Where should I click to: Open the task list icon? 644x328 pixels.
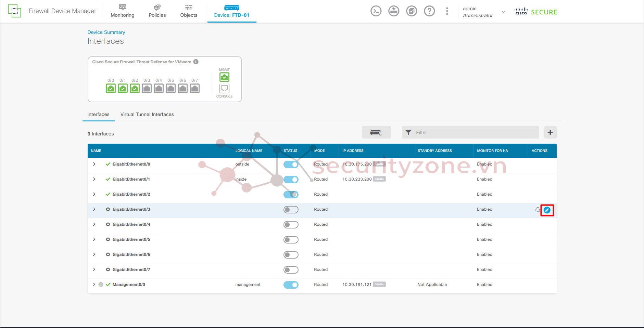[x=412, y=11]
